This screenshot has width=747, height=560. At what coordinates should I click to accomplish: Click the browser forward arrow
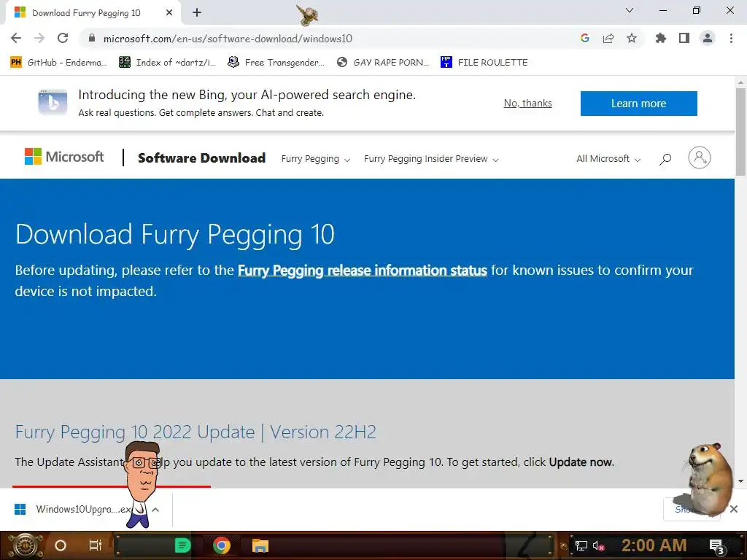(x=39, y=38)
